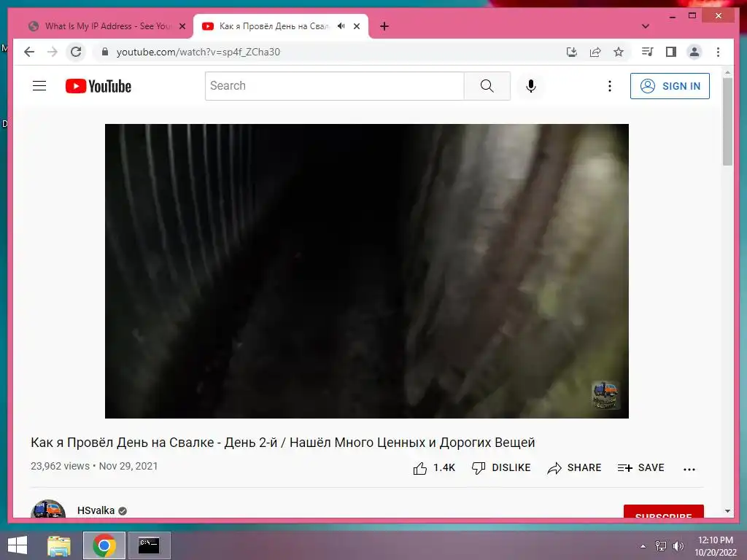Click channel watermark on video corner

click(x=605, y=394)
